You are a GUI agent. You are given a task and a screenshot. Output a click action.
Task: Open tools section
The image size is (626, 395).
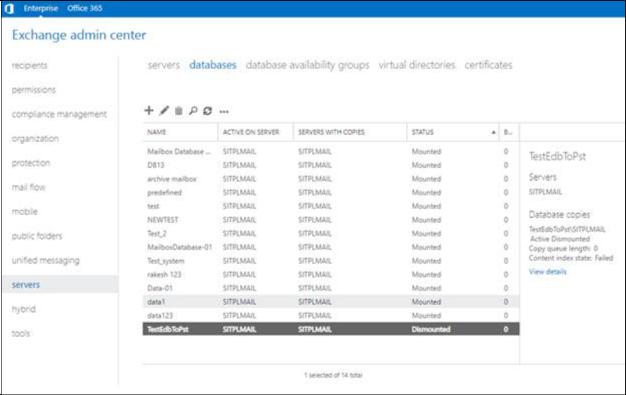coord(21,333)
